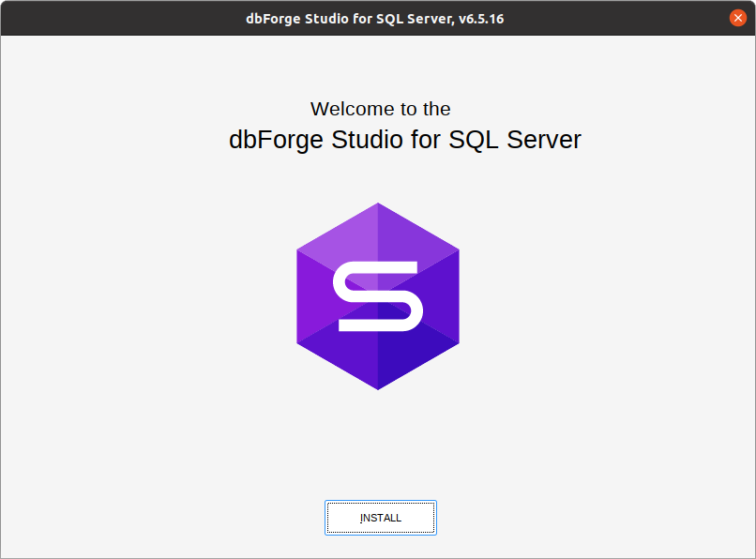Image resolution: width=756 pixels, height=559 pixels.
Task: Click the title bar text showing v6.5.16
Action: click(374, 19)
